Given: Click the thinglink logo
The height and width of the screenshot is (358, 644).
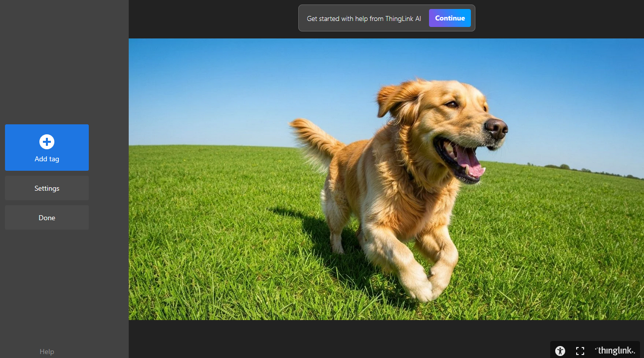Looking at the screenshot, I should pos(616,351).
